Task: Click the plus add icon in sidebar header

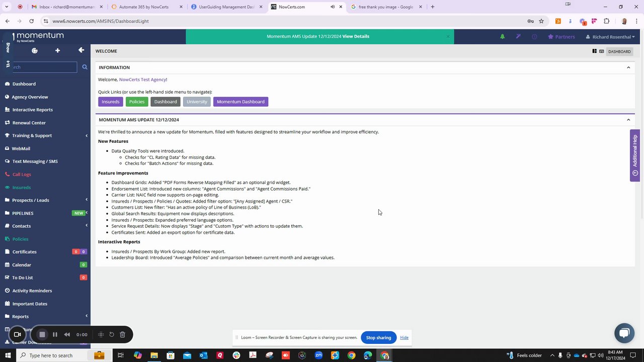Action: (57, 50)
